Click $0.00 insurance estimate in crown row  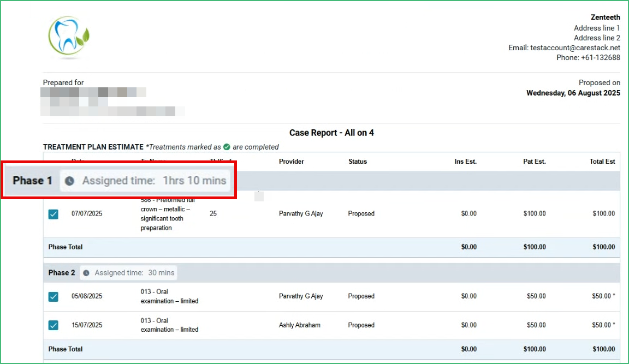(468, 214)
